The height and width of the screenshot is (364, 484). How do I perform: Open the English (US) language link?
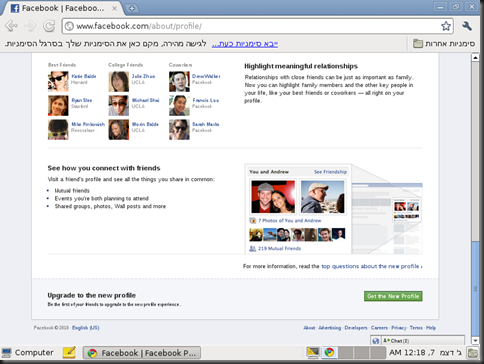pyautogui.click(x=86, y=328)
